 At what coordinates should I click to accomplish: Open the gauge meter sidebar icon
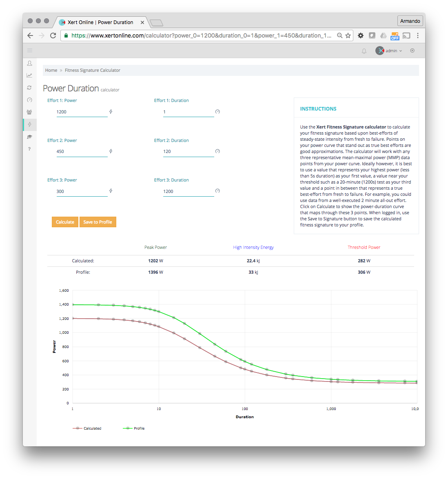(29, 100)
